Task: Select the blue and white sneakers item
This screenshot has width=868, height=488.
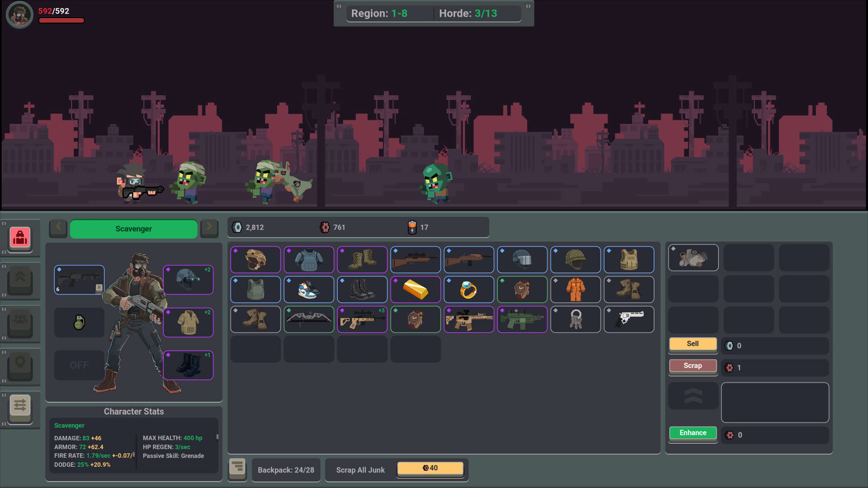Action: pos(309,290)
